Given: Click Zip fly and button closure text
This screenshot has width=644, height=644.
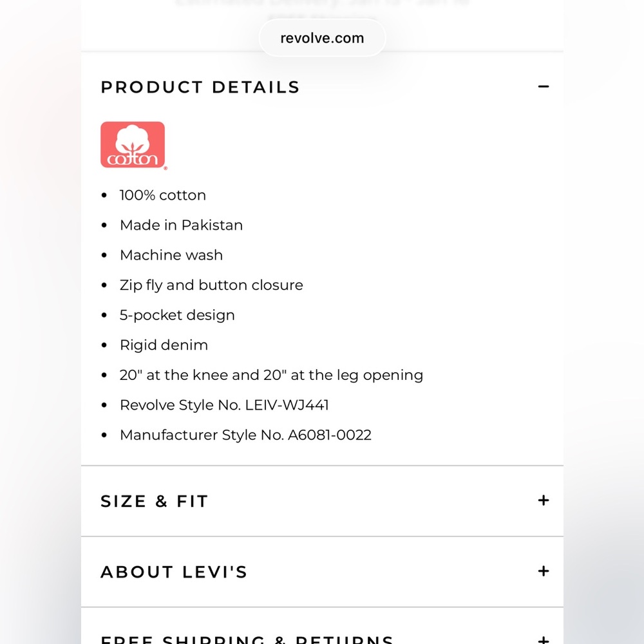Looking at the screenshot, I should (211, 285).
